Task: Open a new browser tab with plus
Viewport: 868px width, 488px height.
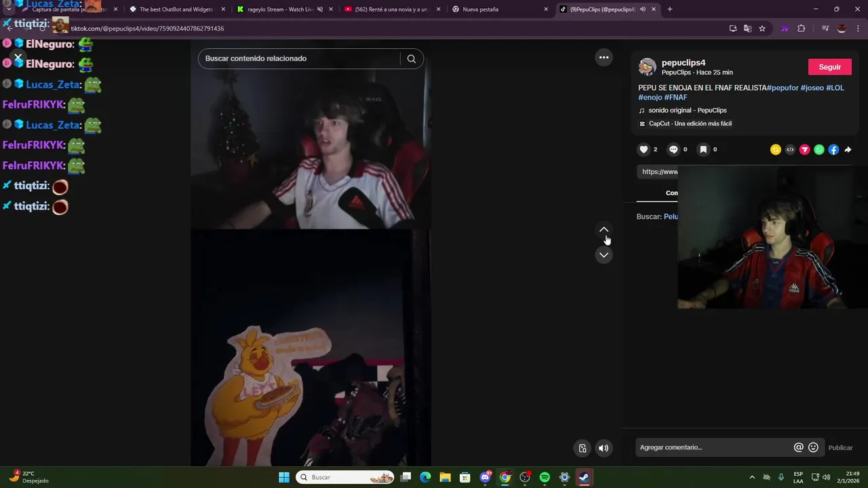Action: pyautogui.click(x=670, y=9)
